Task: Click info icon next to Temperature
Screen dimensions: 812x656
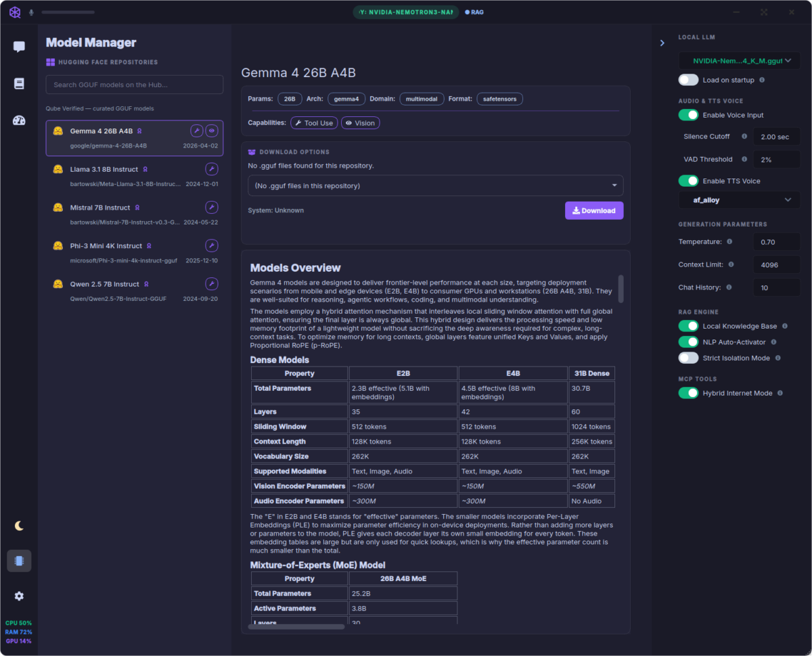Action: click(729, 241)
